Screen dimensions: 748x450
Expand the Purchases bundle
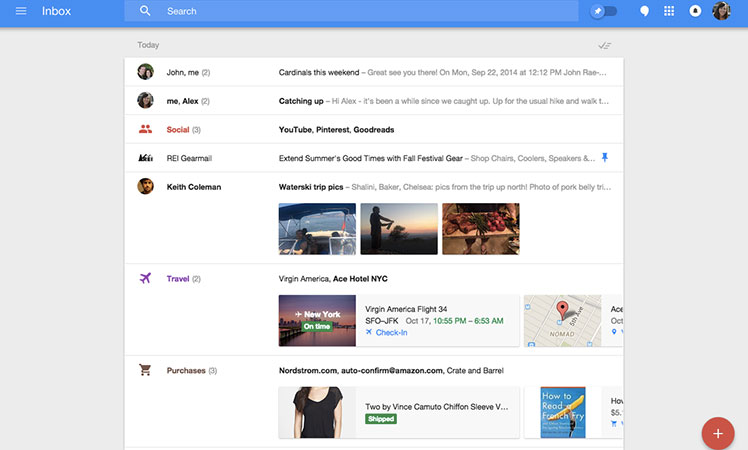point(186,371)
